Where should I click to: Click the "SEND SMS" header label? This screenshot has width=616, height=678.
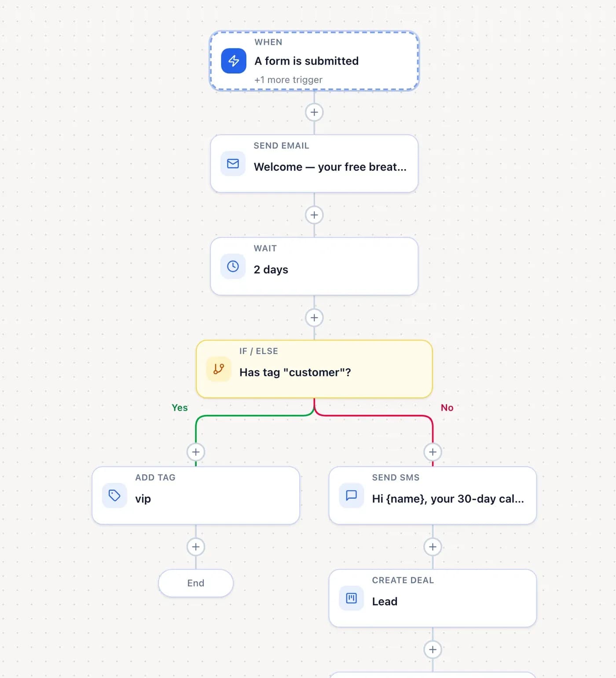(396, 478)
